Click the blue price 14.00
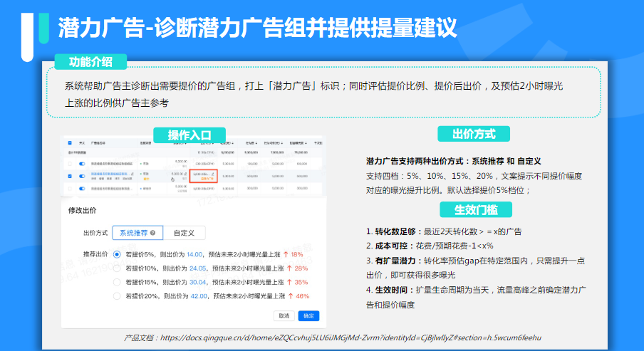 point(194,254)
